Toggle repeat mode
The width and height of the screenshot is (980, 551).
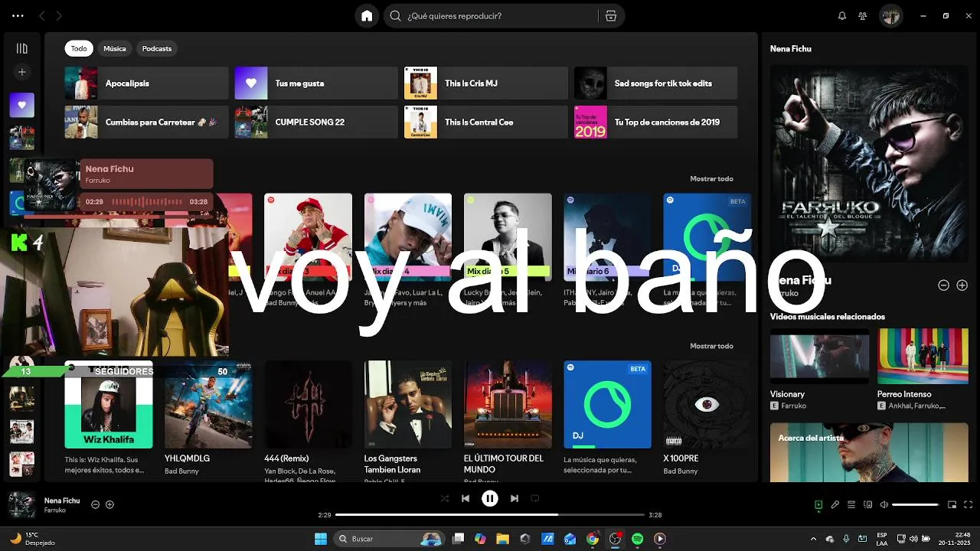(535, 498)
